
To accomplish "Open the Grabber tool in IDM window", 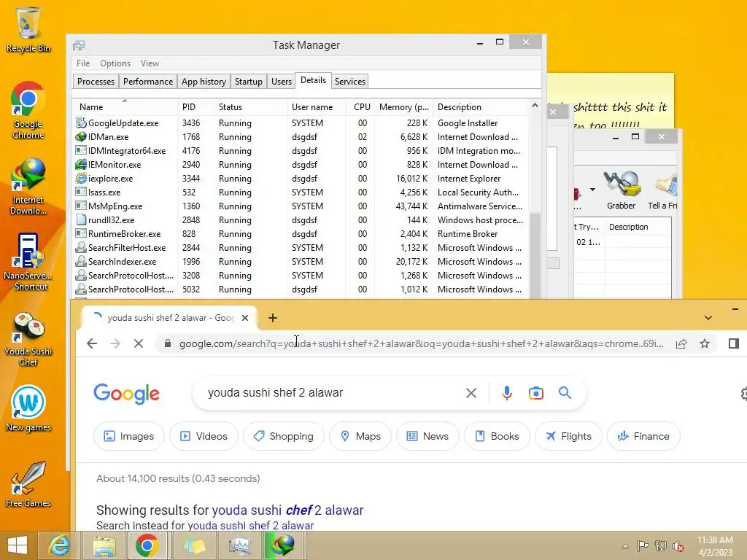I will tap(621, 191).
